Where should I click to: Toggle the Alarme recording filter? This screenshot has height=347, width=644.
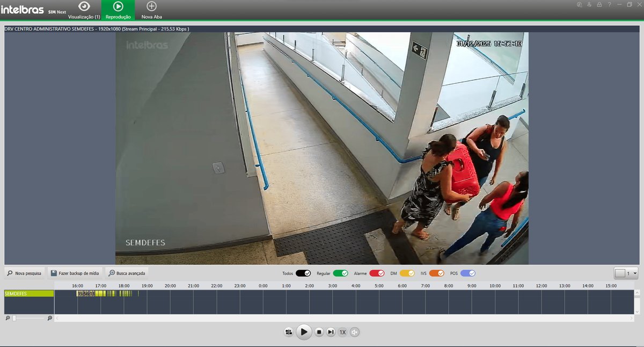[377, 273]
